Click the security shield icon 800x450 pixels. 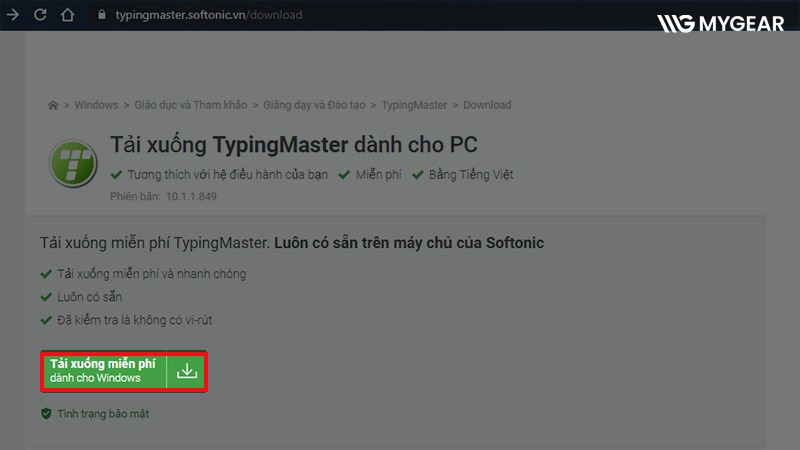(46, 413)
